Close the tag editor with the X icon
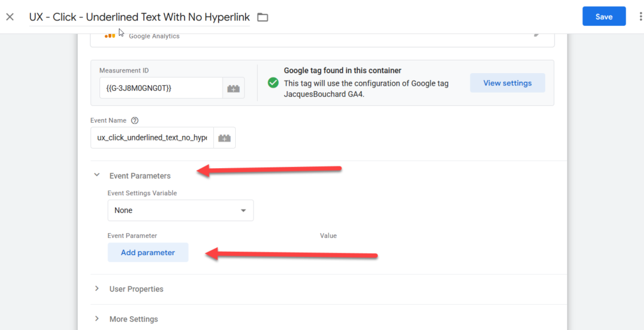Screen dimensions: 644x330 click(10, 17)
